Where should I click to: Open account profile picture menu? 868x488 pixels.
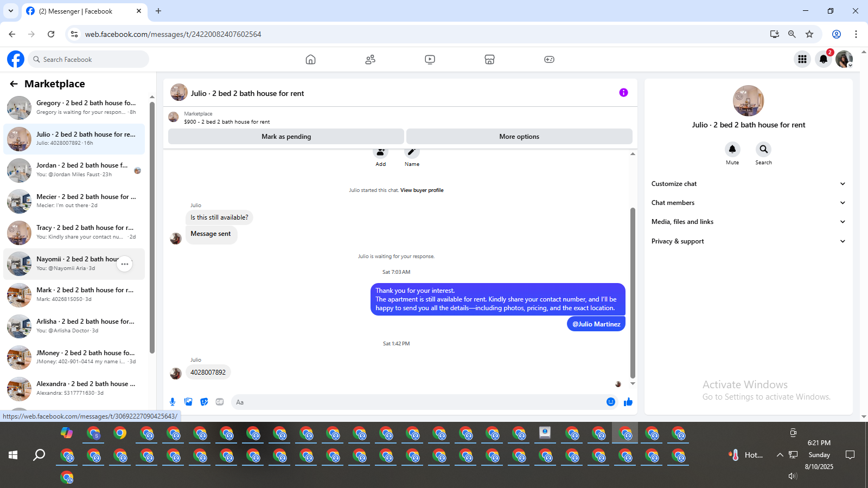844,59
